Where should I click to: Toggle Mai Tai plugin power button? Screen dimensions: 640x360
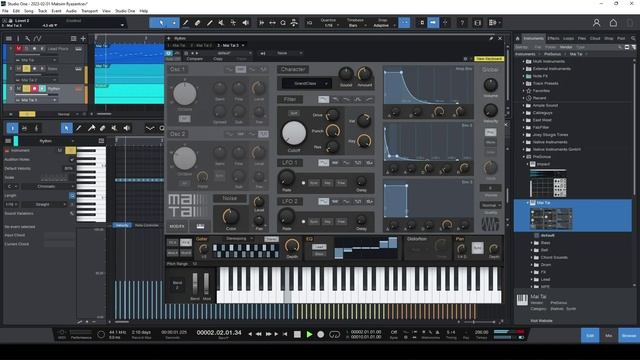(169, 53)
